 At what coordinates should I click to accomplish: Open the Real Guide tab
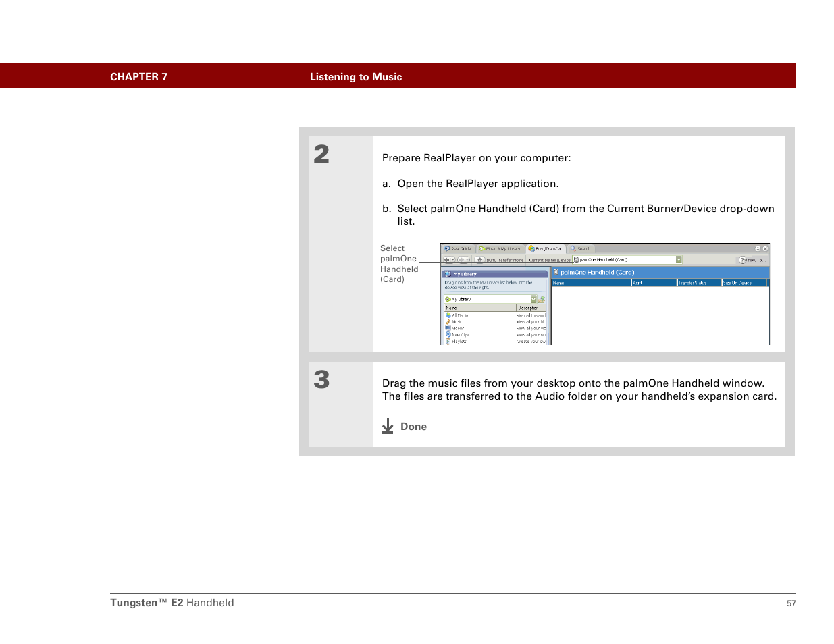point(459,249)
